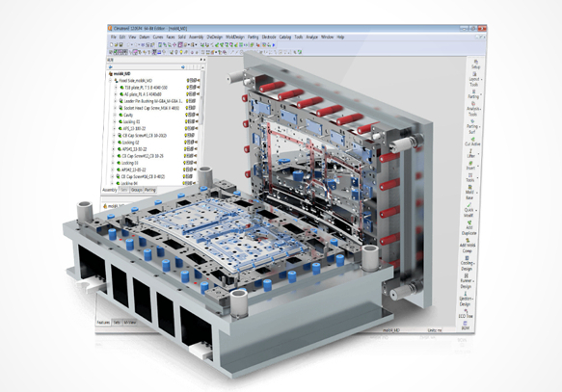
Task: Switch to the Parting tab in tree panel
Action: pos(149,190)
